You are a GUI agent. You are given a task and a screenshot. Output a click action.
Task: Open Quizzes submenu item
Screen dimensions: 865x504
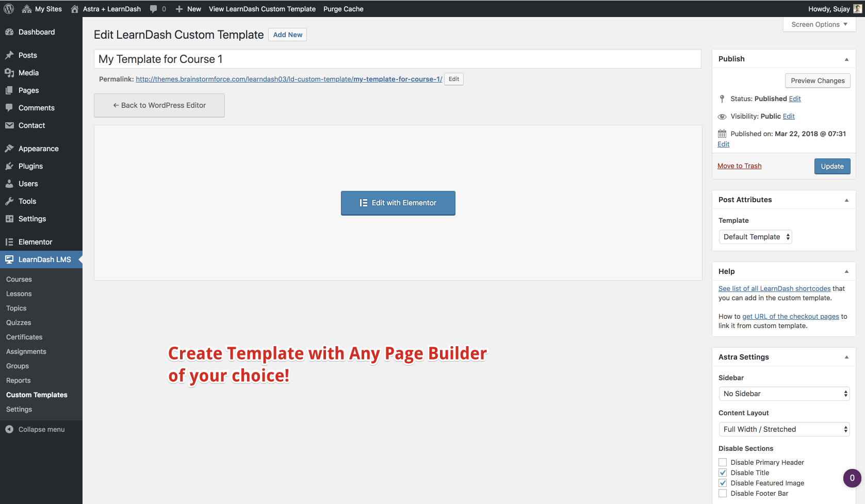click(19, 322)
